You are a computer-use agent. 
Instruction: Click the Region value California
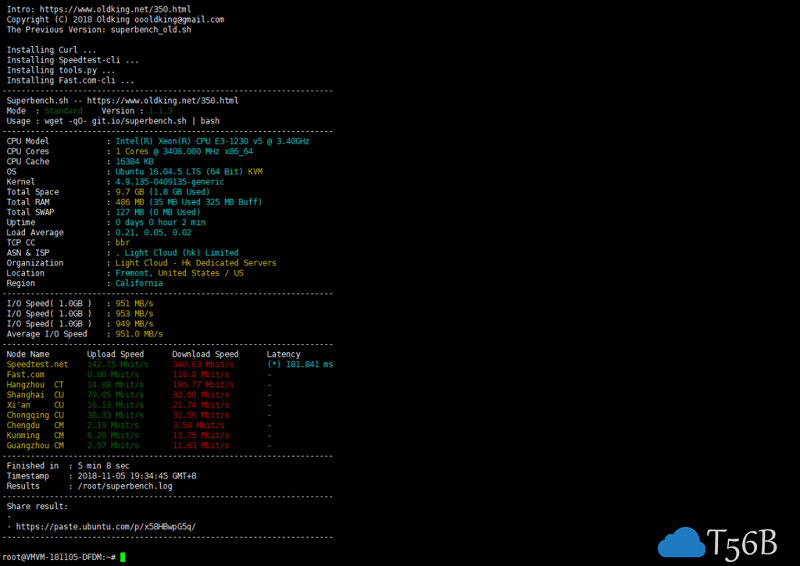coord(139,283)
